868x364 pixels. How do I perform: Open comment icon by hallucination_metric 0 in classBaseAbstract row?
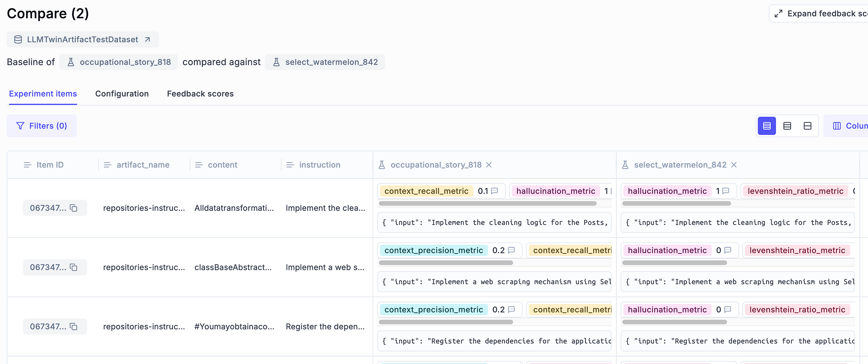pos(728,250)
